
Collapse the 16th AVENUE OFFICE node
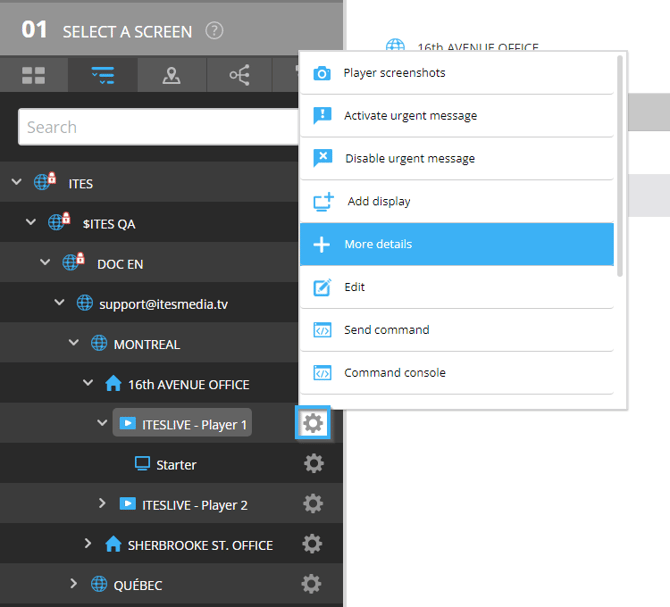click(88, 382)
